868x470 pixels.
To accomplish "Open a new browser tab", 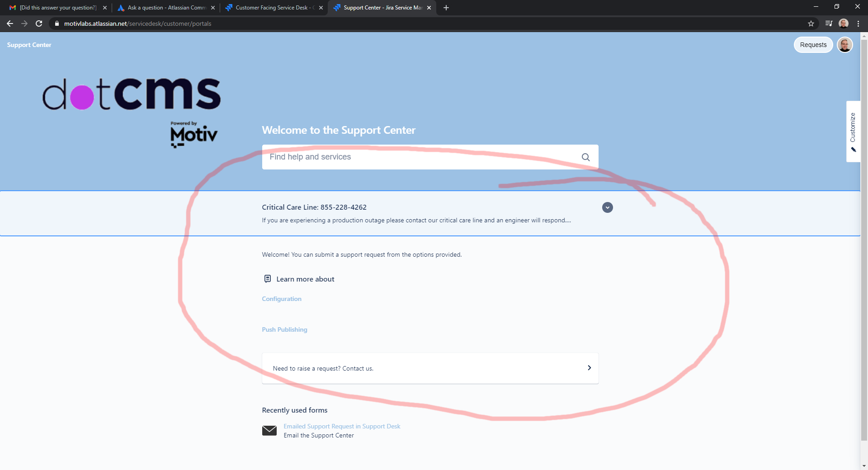I will pos(446,8).
